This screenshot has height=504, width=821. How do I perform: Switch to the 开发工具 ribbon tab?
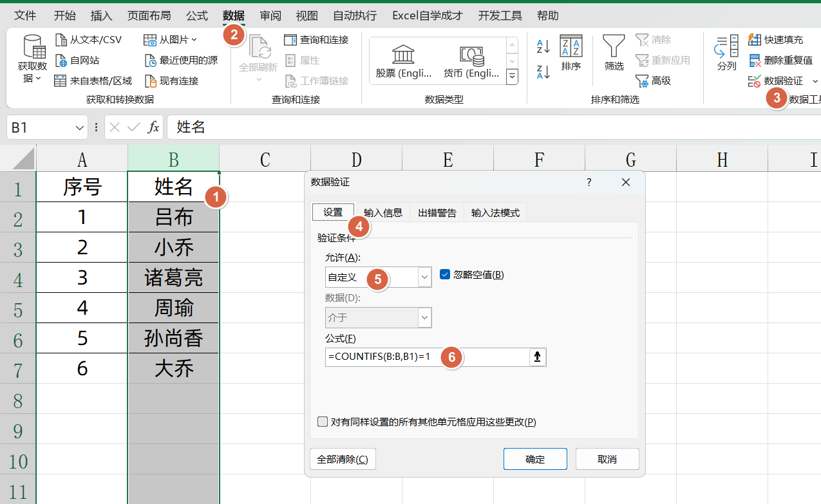click(x=500, y=15)
